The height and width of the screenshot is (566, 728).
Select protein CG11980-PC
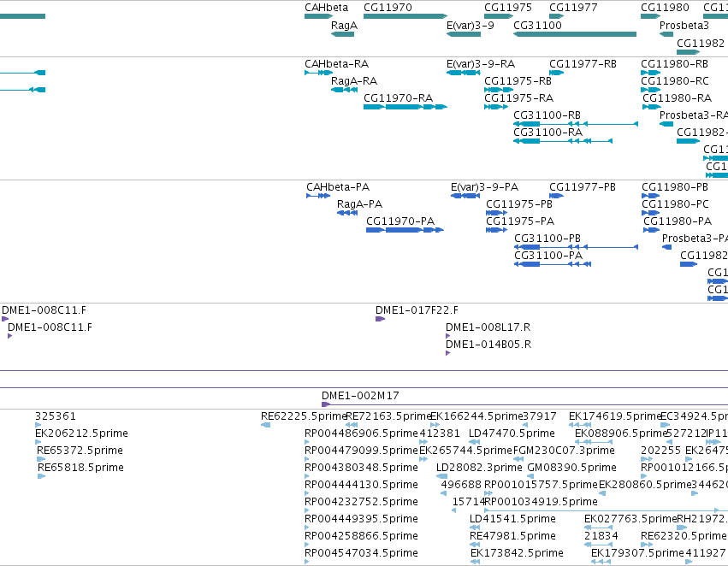click(650, 213)
